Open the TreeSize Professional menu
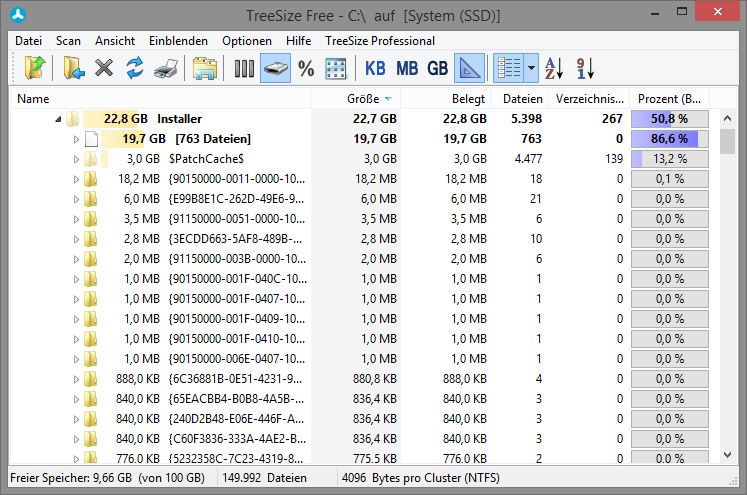 coord(380,41)
